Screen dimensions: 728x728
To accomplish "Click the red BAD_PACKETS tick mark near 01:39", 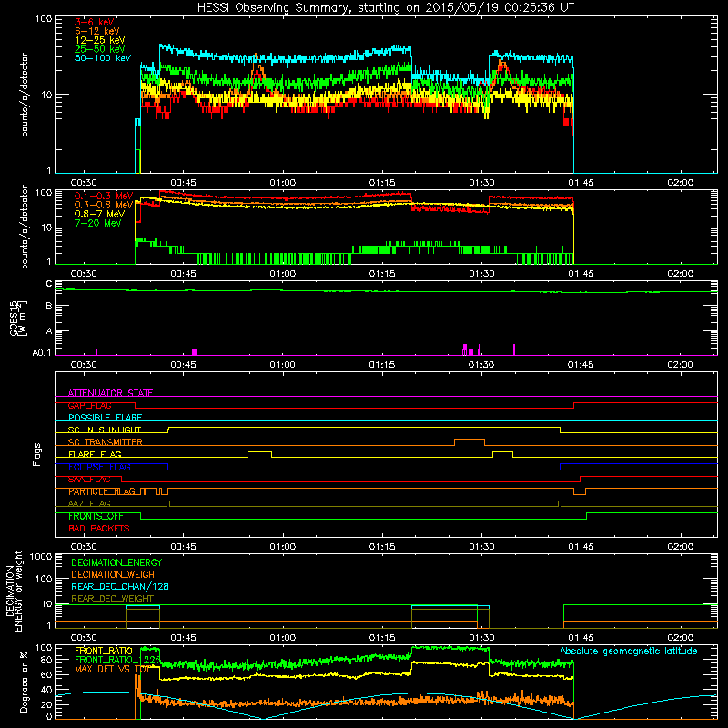I will coord(541,528).
